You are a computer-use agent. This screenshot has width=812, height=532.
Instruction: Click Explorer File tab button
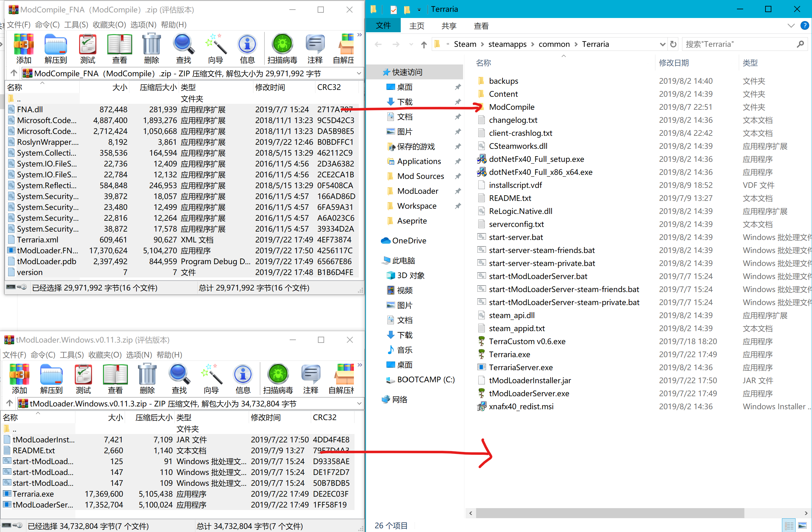383,25
